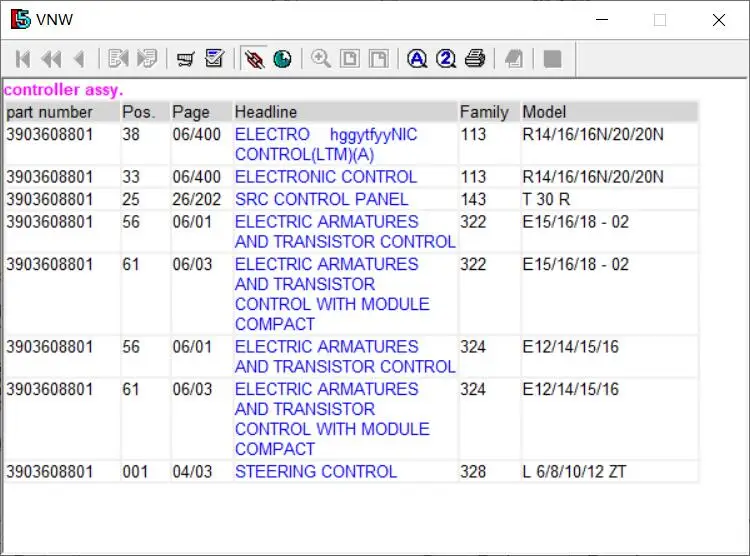The image size is (750, 556).
Task: Click the printer icon in toolbar
Action: click(x=475, y=59)
